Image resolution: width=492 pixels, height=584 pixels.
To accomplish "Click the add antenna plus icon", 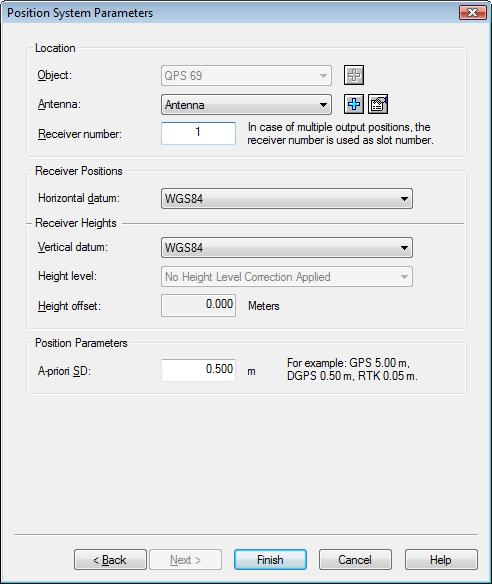I will tap(353, 104).
